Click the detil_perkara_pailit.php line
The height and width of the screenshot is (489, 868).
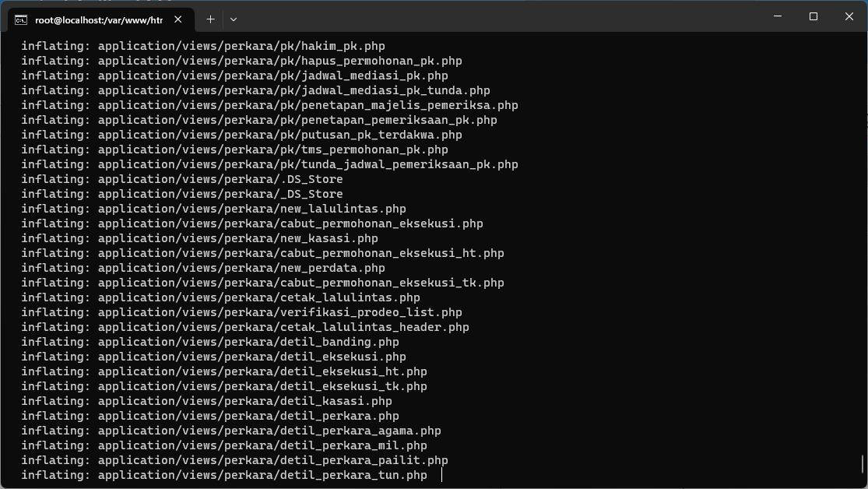click(235, 460)
